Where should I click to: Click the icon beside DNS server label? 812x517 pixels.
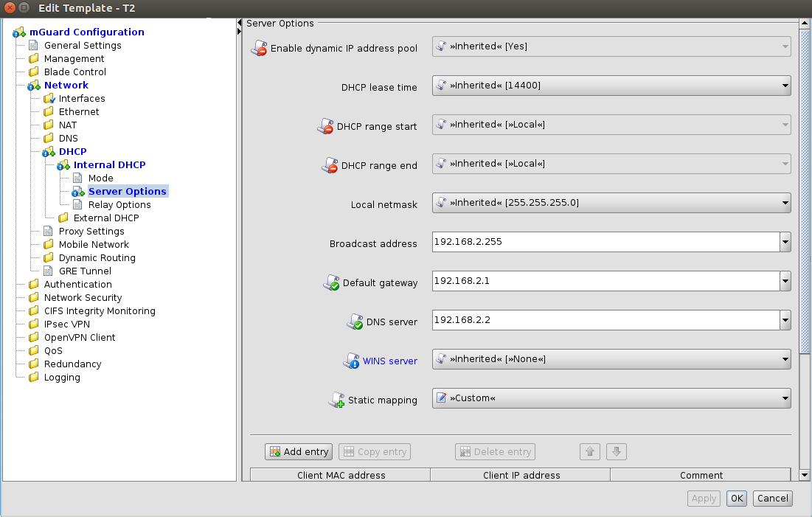pyautogui.click(x=355, y=322)
